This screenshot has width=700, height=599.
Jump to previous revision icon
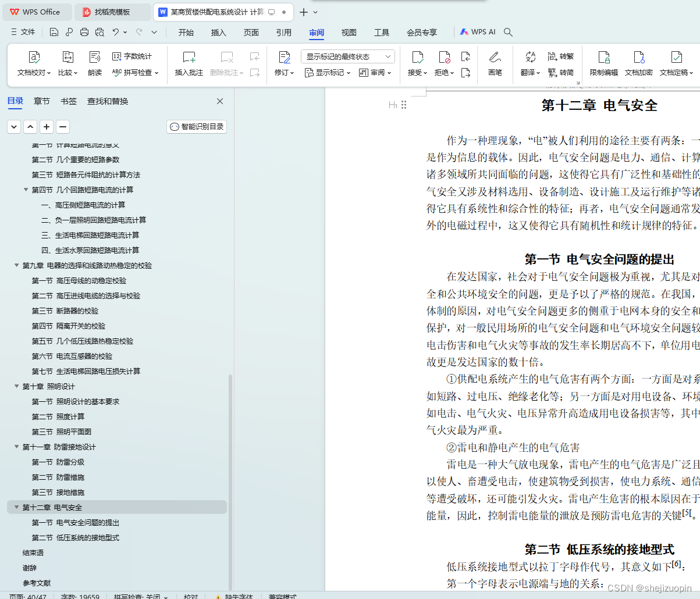coord(465,56)
